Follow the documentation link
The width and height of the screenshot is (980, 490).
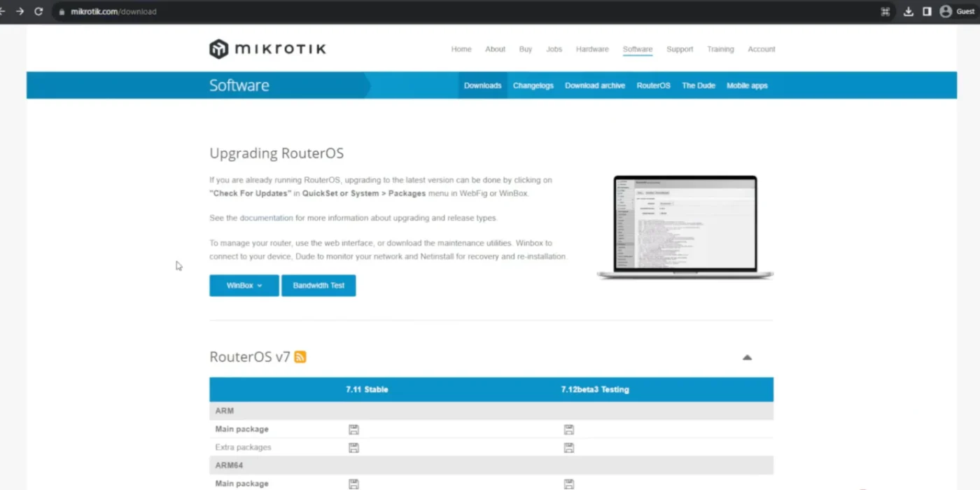[266, 218]
